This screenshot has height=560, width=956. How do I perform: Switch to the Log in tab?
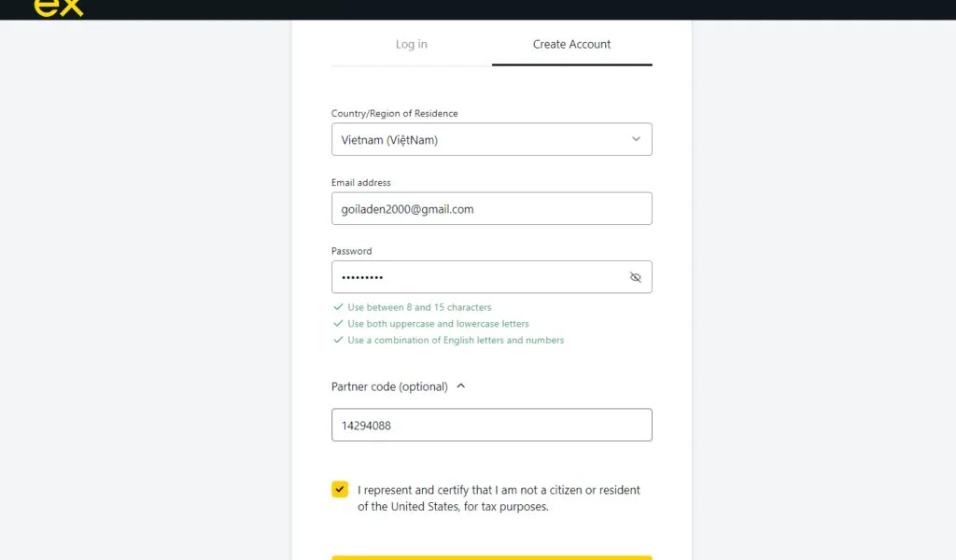click(412, 44)
